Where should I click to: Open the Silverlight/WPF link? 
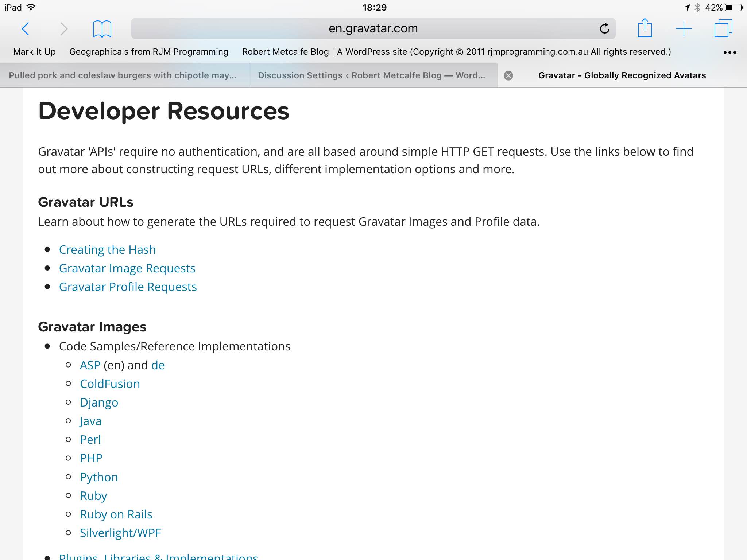pyautogui.click(x=120, y=533)
